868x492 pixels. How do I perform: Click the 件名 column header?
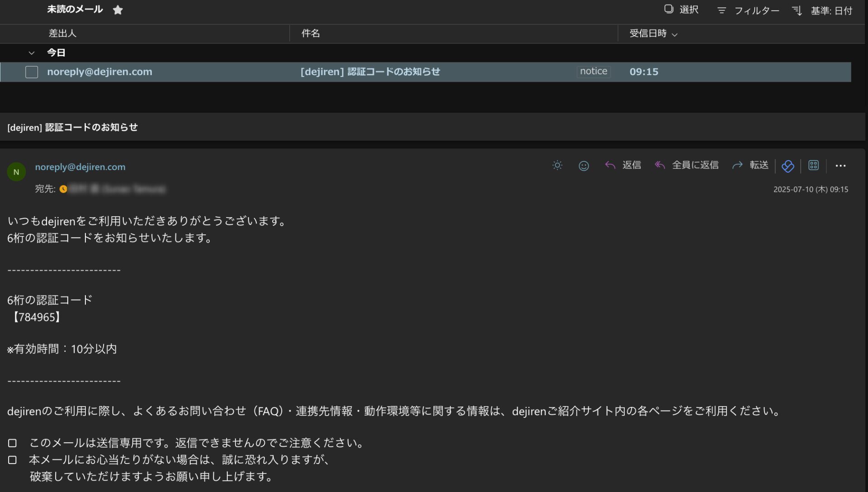[x=311, y=33]
